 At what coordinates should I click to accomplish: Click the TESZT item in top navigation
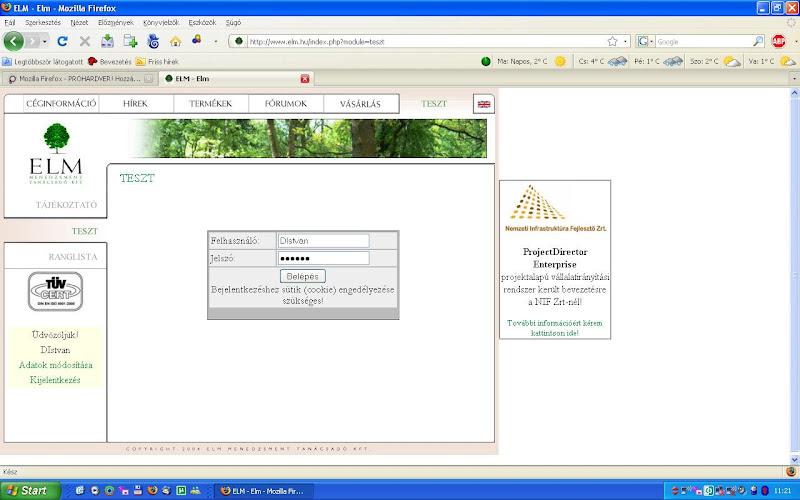coord(434,104)
